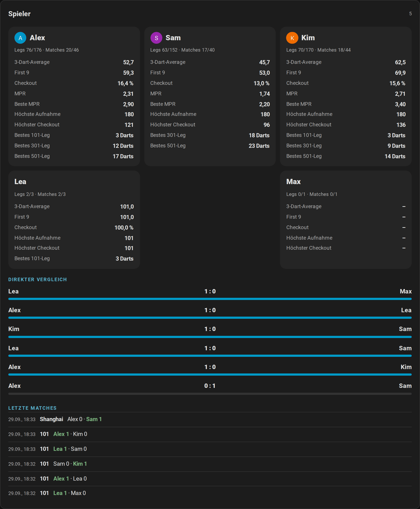Click the Lea vs Max comparison bar
The image size is (420, 509).
[x=210, y=299]
